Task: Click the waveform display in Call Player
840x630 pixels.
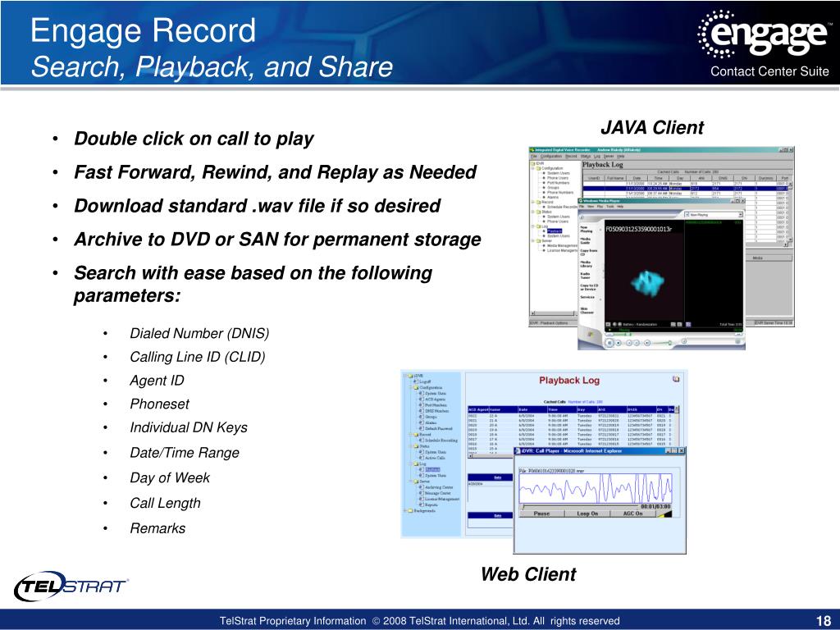Action: tap(596, 489)
